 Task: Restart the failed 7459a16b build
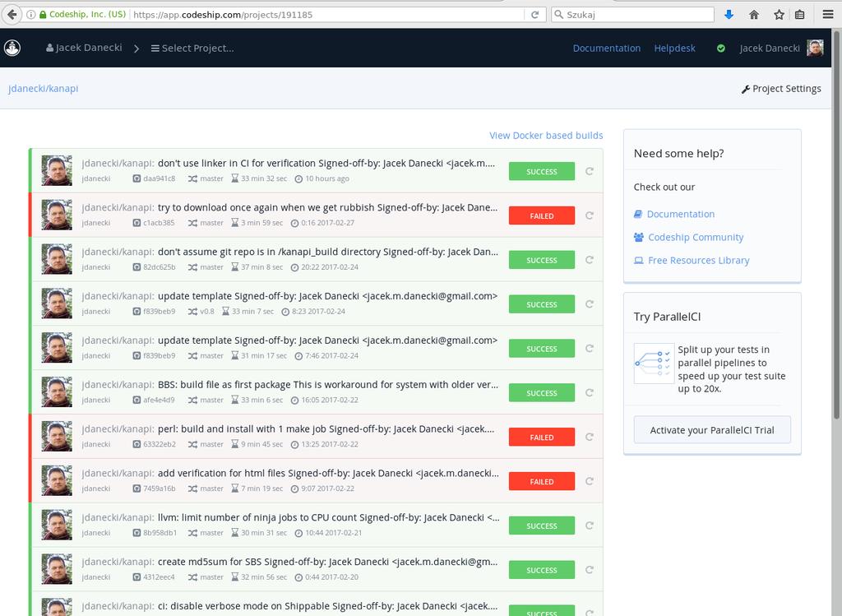(589, 481)
